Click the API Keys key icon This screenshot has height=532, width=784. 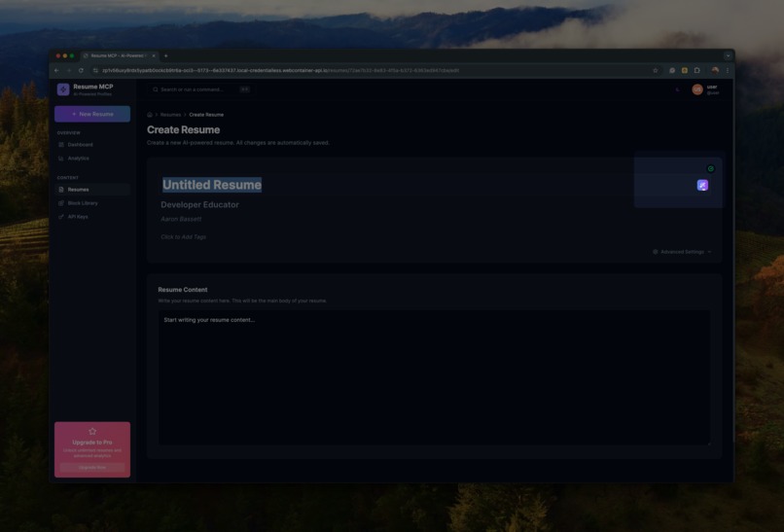coord(61,217)
